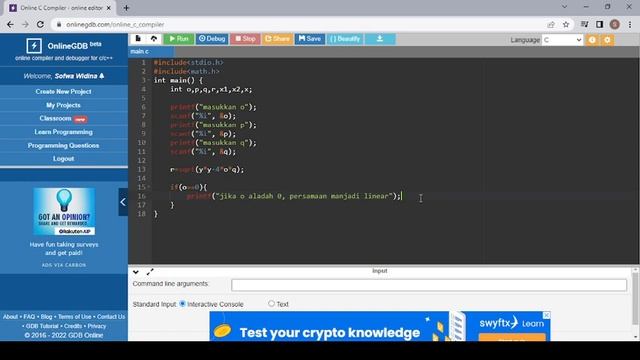This screenshot has height=360, width=640.
Task: Open the orange settings gear icon
Action: point(607,40)
